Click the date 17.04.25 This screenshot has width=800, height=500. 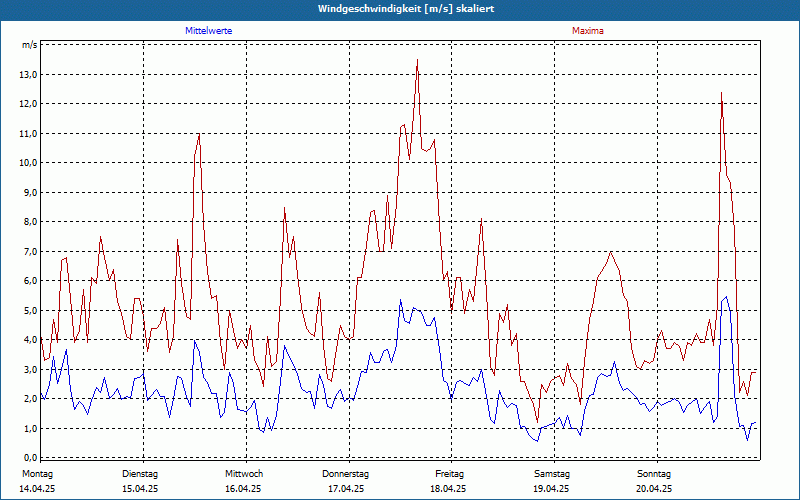click(346, 489)
